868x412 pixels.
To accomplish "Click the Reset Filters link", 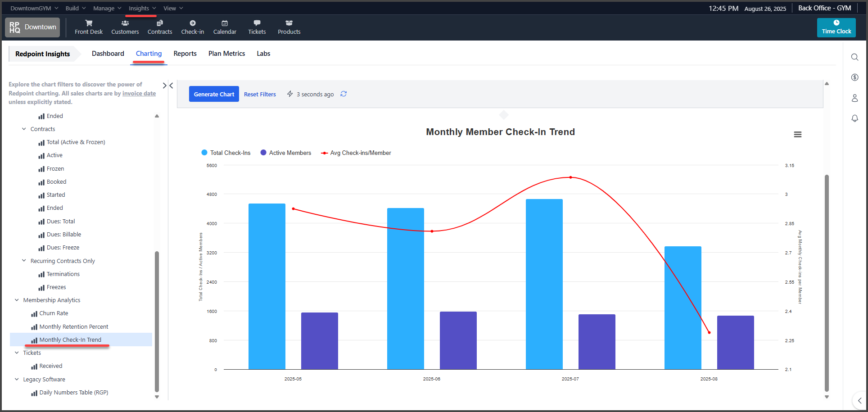I will click(x=260, y=94).
